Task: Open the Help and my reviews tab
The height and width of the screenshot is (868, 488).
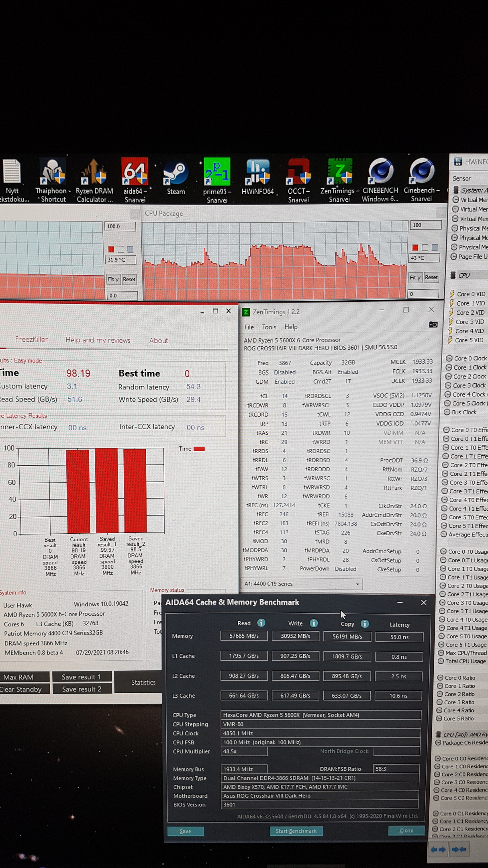Action: pos(98,340)
